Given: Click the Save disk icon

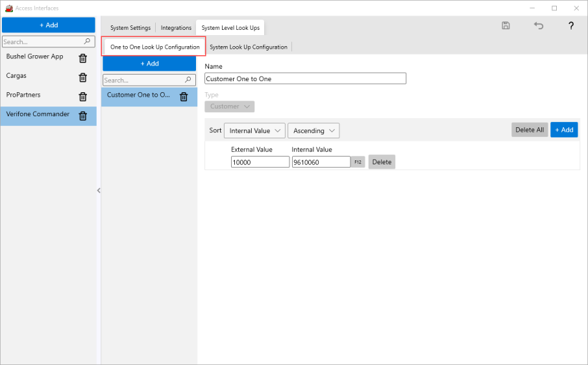Looking at the screenshot, I should pos(506,26).
